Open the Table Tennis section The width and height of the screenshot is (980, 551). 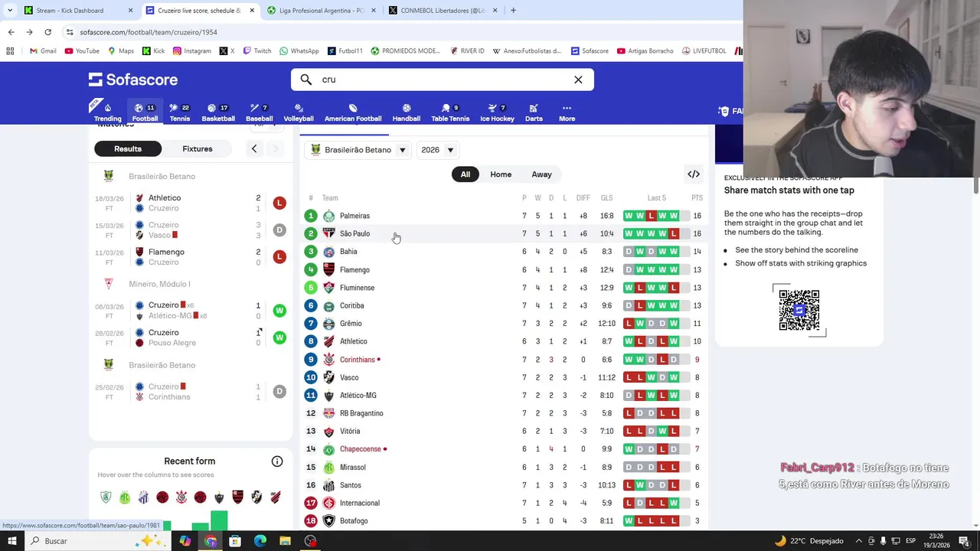450,112
